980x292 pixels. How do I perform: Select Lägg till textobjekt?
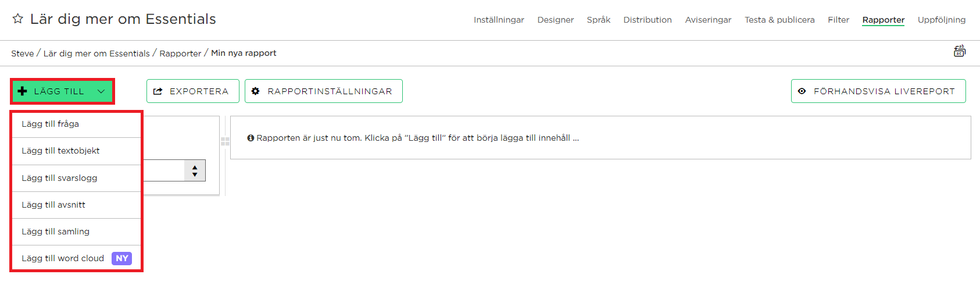point(77,151)
